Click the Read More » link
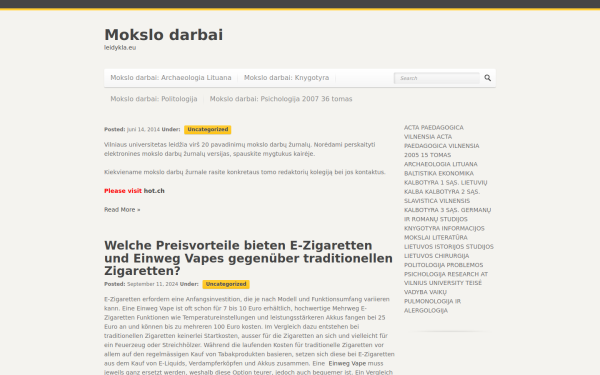This screenshot has height=375, width=600. pyautogui.click(x=122, y=210)
